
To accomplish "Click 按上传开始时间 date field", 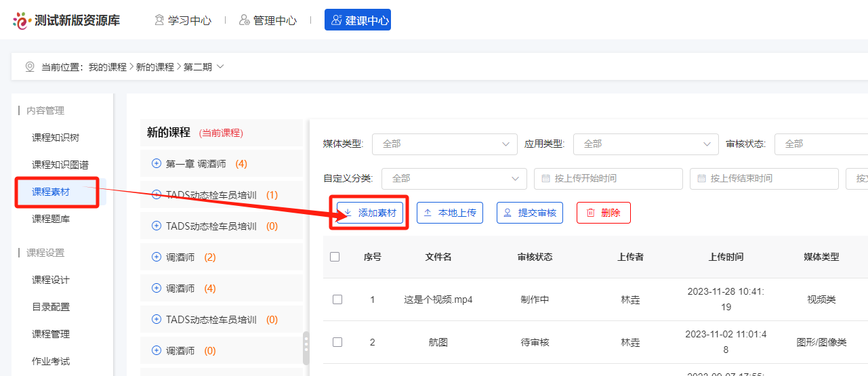I will [608, 178].
